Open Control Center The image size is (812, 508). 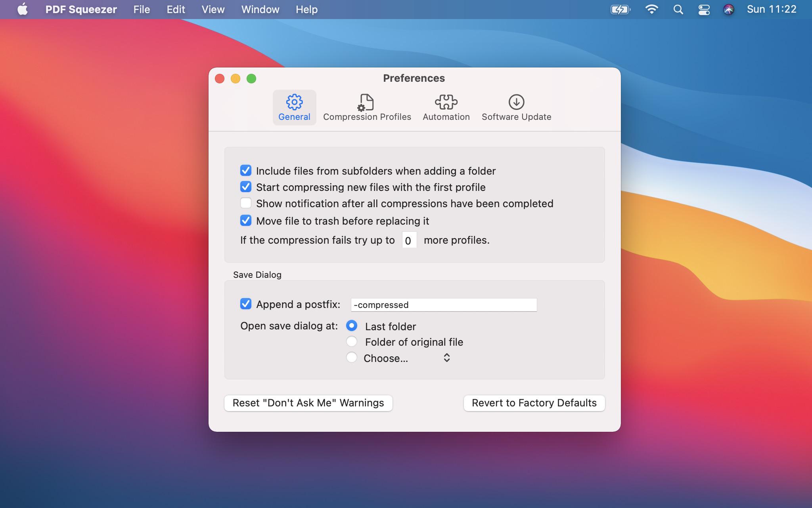pos(704,10)
